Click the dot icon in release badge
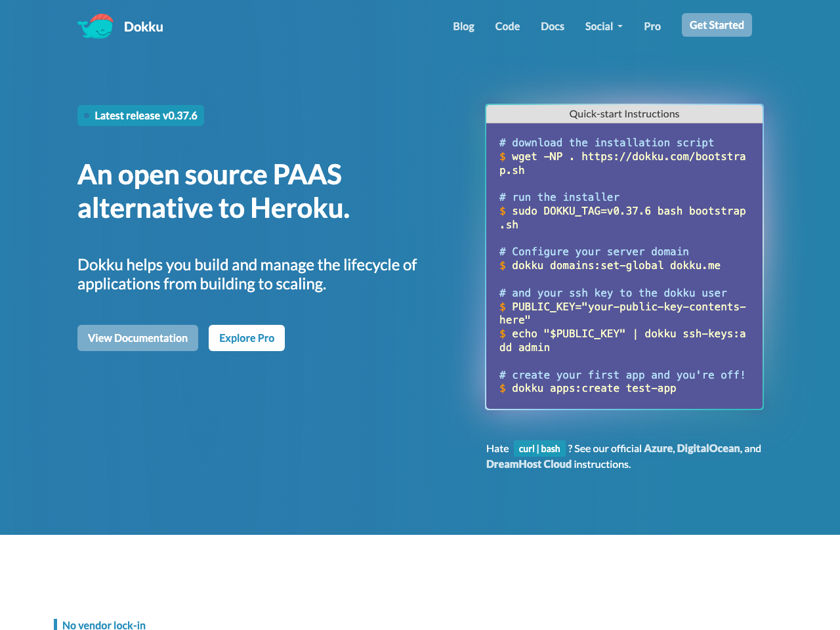The image size is (840, 630). tap(87, 115)
